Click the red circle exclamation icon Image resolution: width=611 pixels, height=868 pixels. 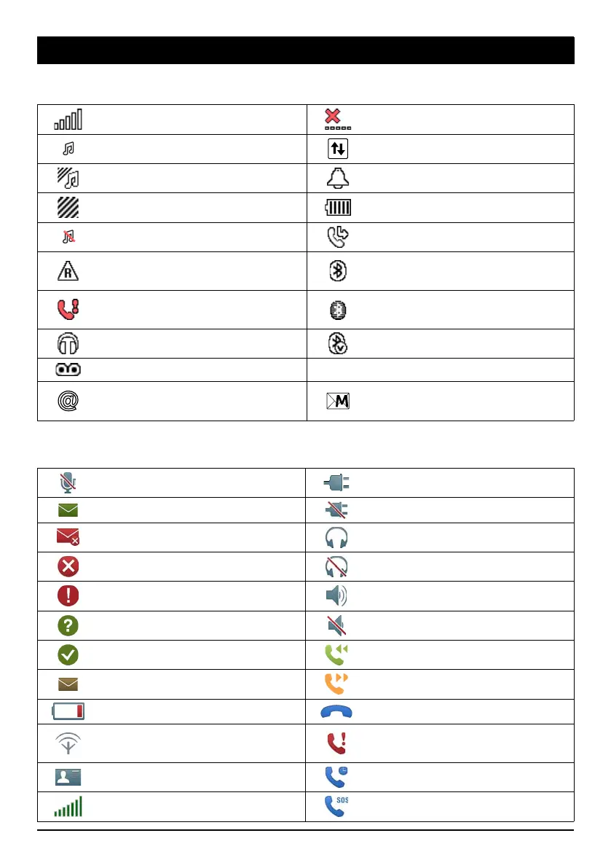(x=68, y=595)
